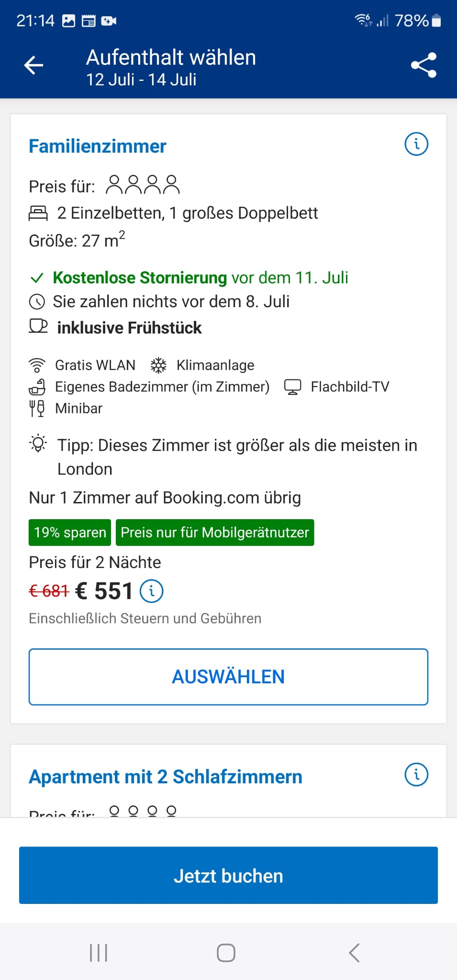
Task: Tap the Klimaanlage snowflake icon
Action: [x=158, y=365]
